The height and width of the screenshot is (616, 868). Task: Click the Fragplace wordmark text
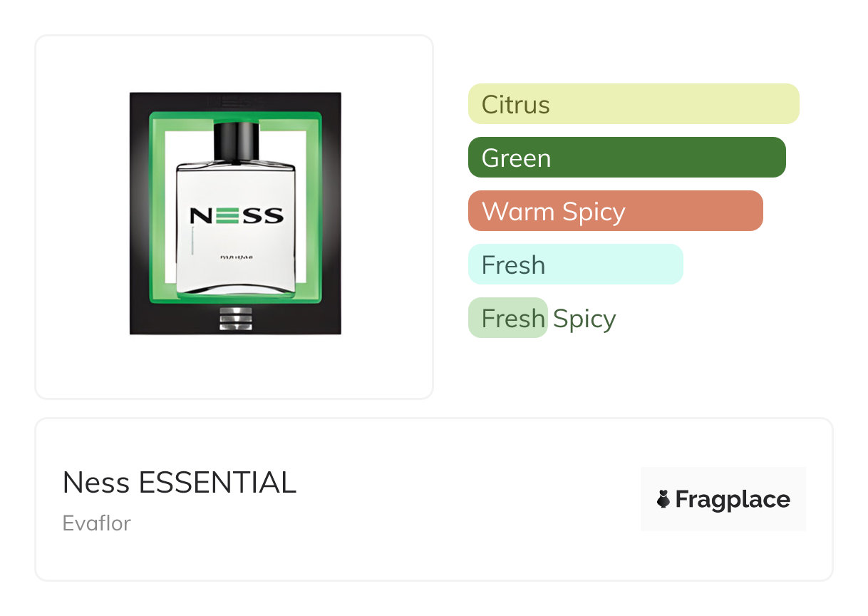733,499
